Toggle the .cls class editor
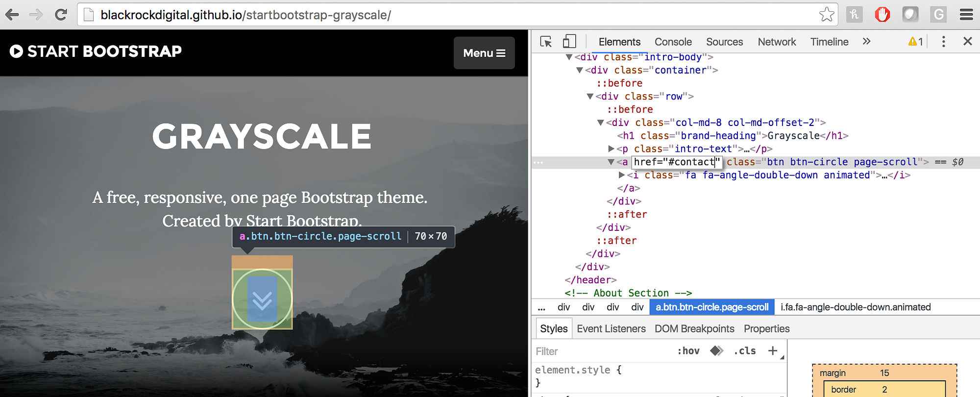 point(744,351)
